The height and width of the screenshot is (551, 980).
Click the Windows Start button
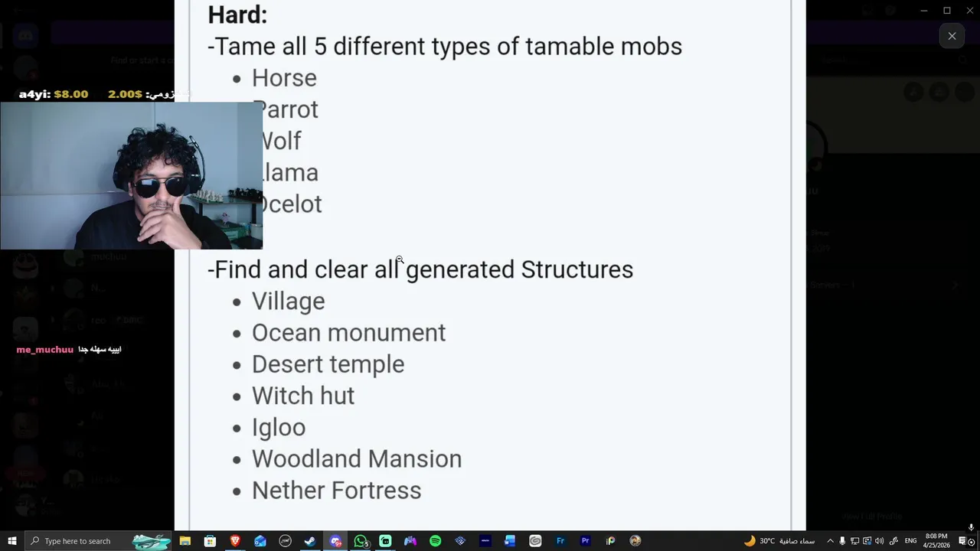[12, 541]
